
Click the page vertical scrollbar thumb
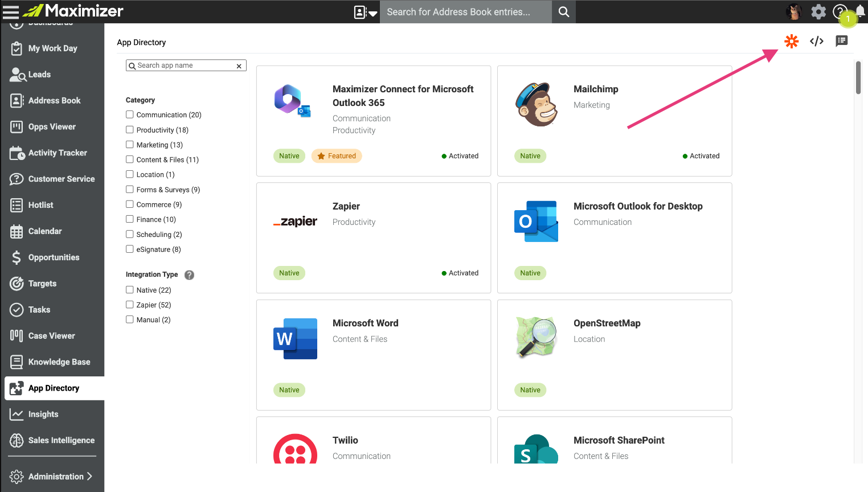(858, 77)
